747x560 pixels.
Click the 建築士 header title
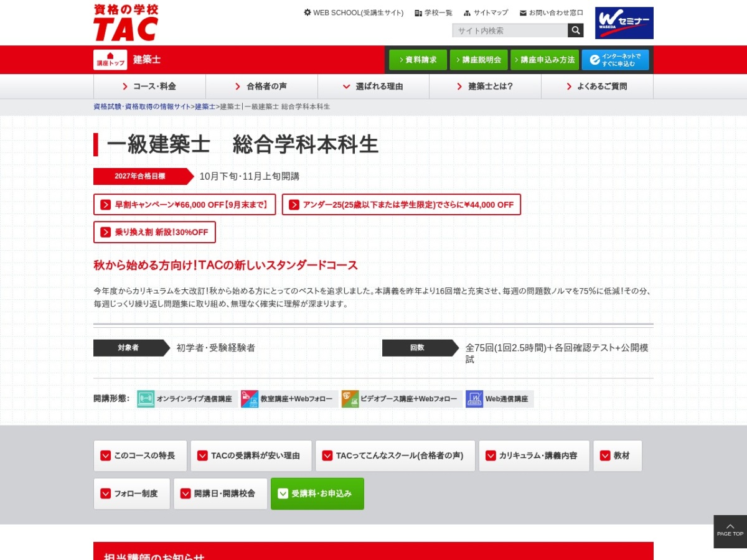click(147, 60)
